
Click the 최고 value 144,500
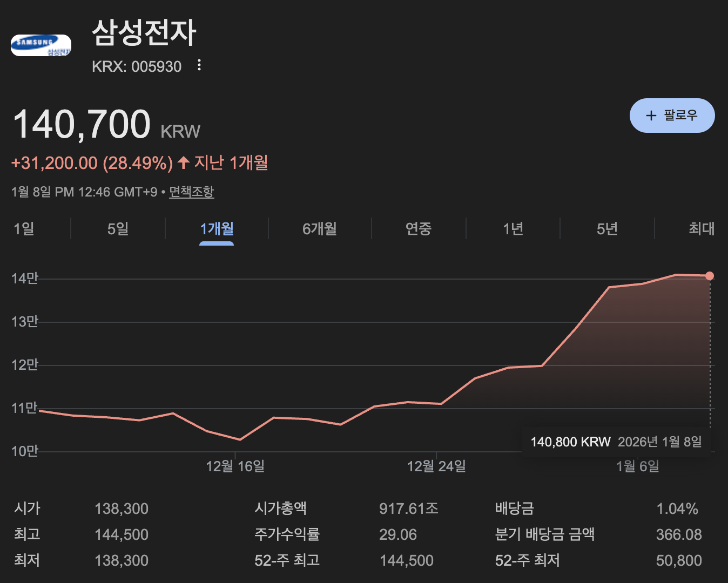tap(122, 534)
